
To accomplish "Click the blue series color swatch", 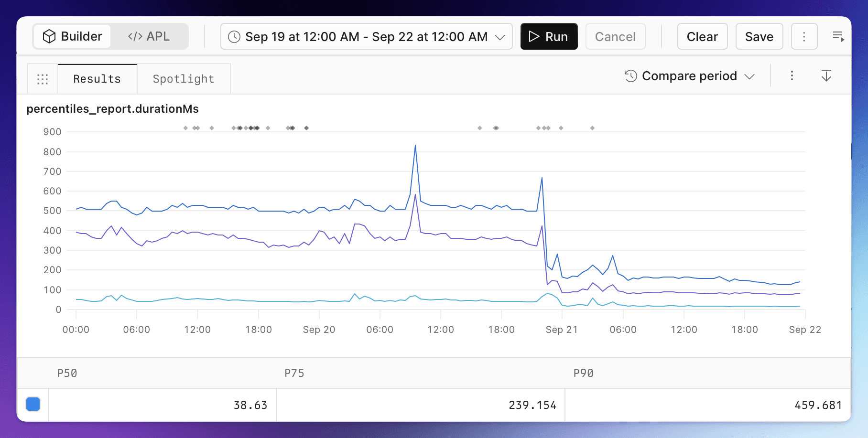I will click(33, 404).
